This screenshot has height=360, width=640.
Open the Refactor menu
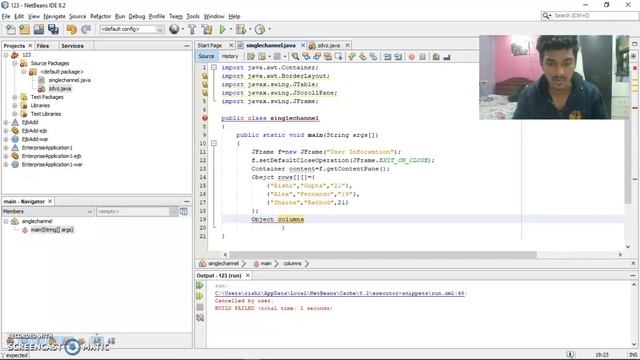pyautogui.click(x=100, y=16)
